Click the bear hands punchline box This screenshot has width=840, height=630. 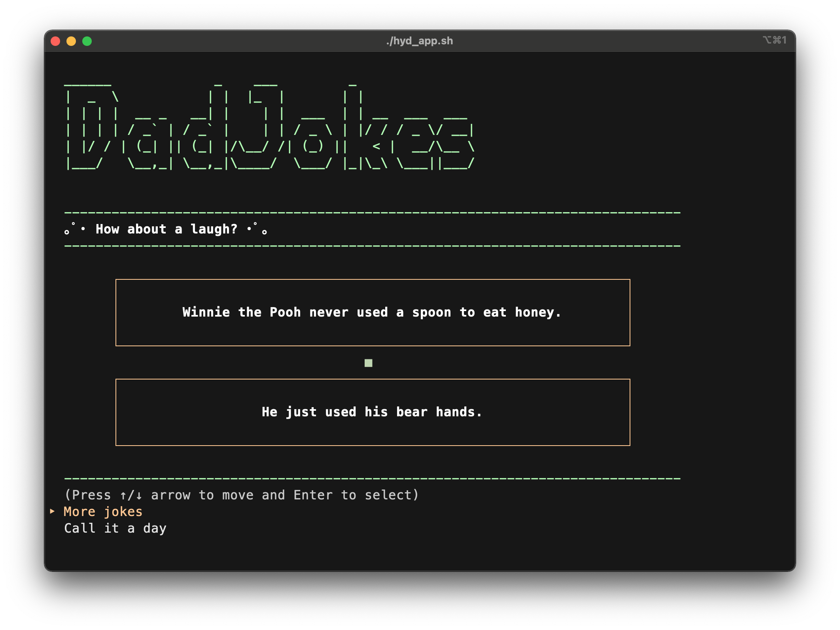click(x=372, y=412)
